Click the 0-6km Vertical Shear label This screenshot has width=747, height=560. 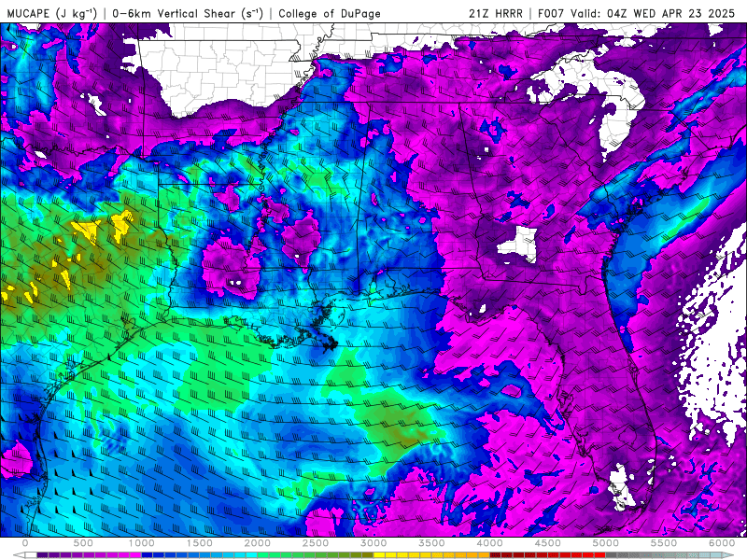(188, 13)
